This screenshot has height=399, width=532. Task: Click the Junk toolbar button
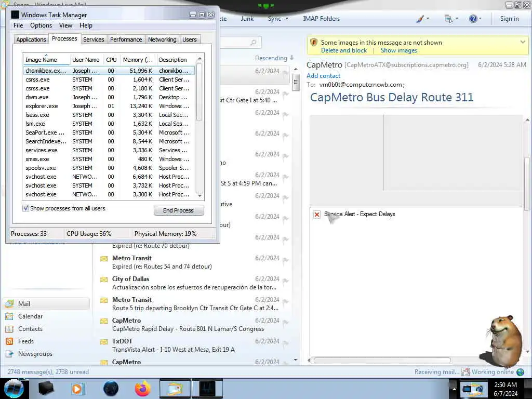click(x=247, y=19)
